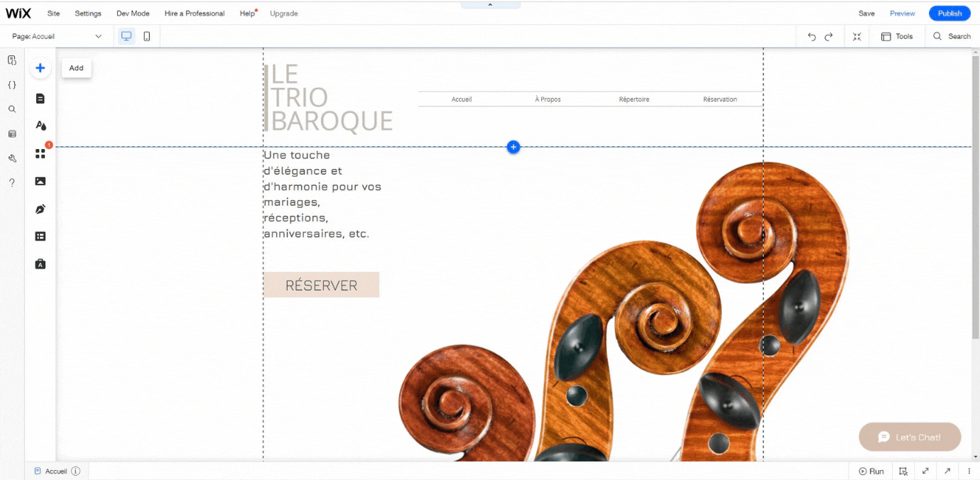Open the Tools menu in toolbar

point(897,36)
